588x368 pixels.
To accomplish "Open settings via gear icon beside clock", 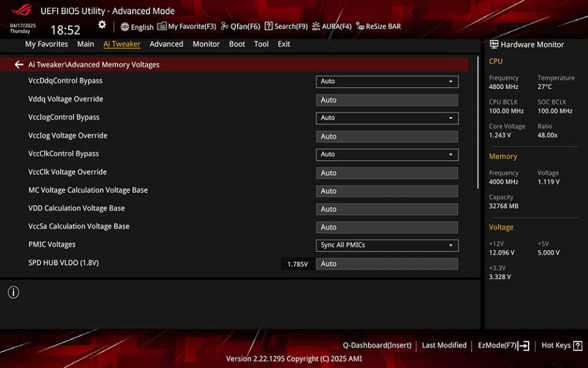I will 102,25.
